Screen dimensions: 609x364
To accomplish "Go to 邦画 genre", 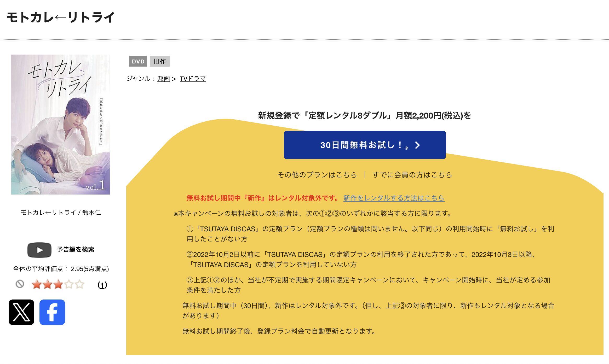I will coord(164,79).
